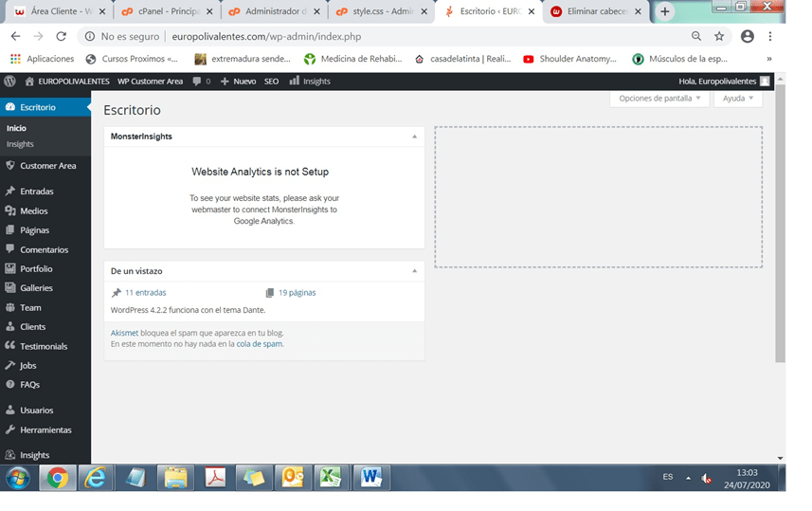Select Inicio submenu item
Screen dimensions: 812x511
16,128
